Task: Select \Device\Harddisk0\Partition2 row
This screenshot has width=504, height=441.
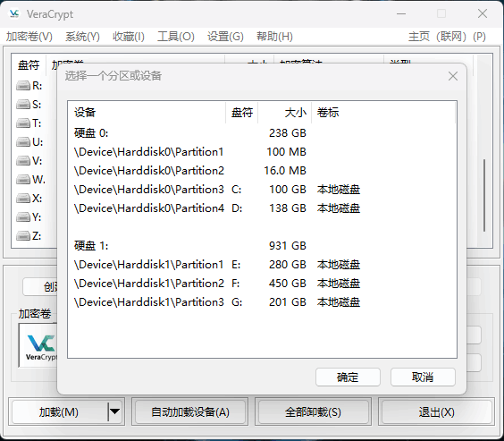Action: coord(262,171)
